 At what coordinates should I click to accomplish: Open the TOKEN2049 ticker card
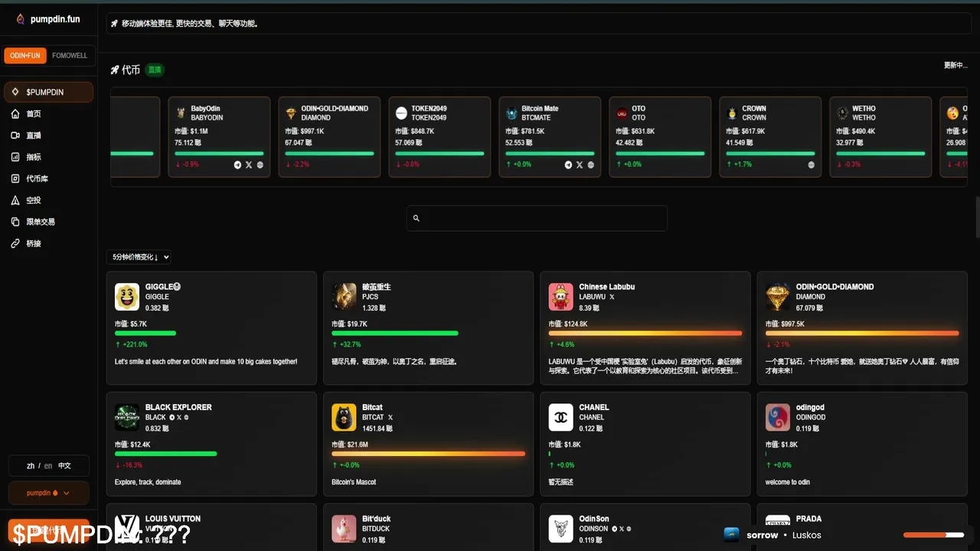point(439,137)
